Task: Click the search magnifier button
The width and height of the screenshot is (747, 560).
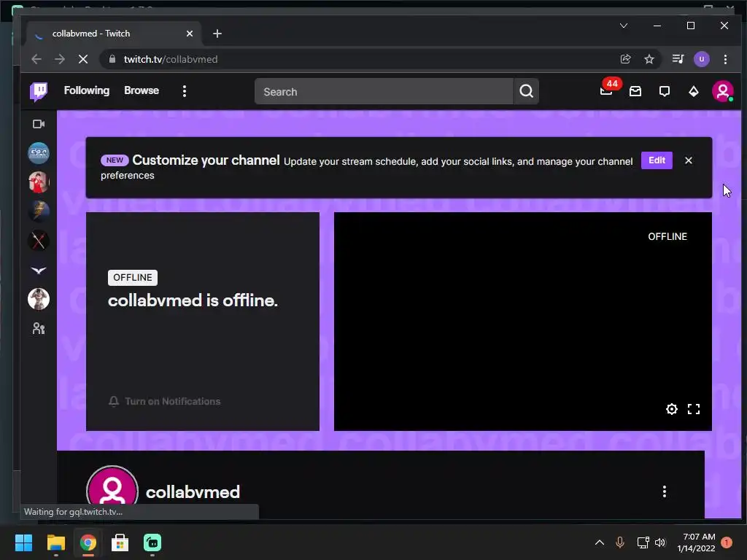Action: (x=527, y=91)
